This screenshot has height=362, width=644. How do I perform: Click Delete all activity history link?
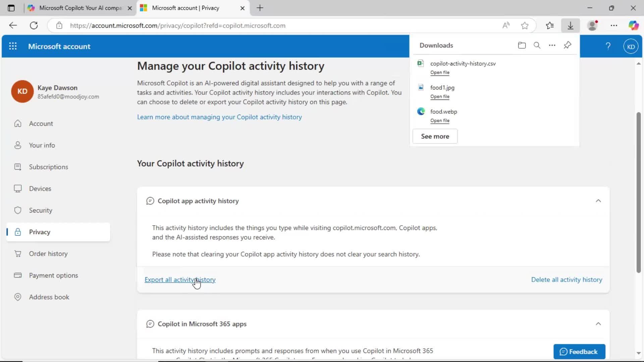pyautogui.click(x=567, y=280)
